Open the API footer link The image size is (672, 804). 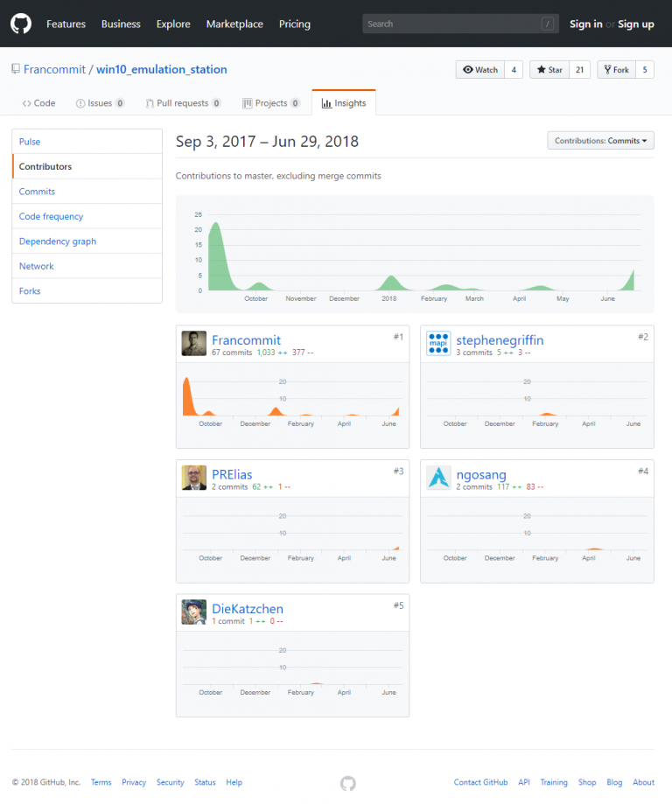point(524,782)
